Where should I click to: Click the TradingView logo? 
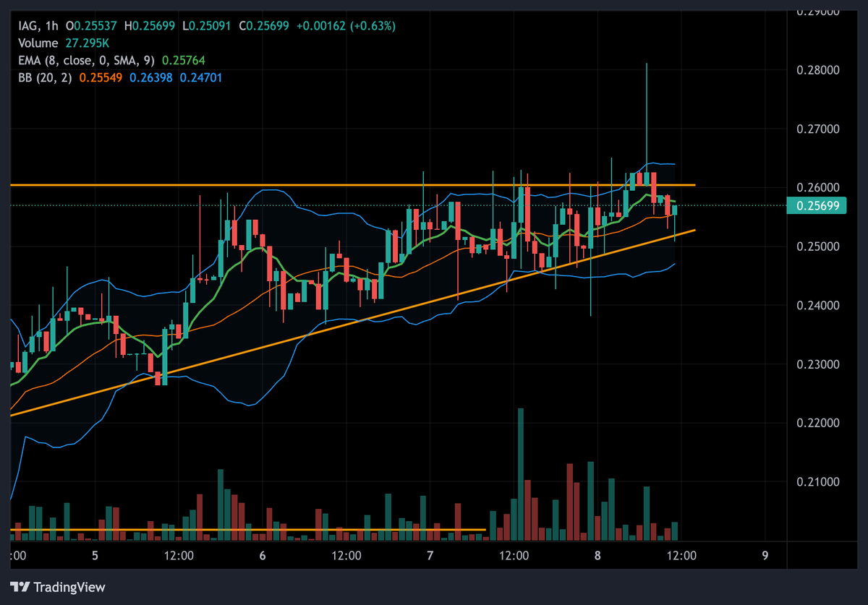[x=58, y=587]
